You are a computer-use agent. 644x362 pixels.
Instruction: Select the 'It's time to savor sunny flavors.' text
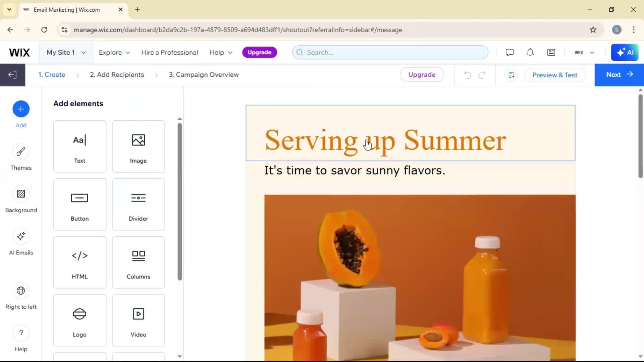[x=355, y=171]
